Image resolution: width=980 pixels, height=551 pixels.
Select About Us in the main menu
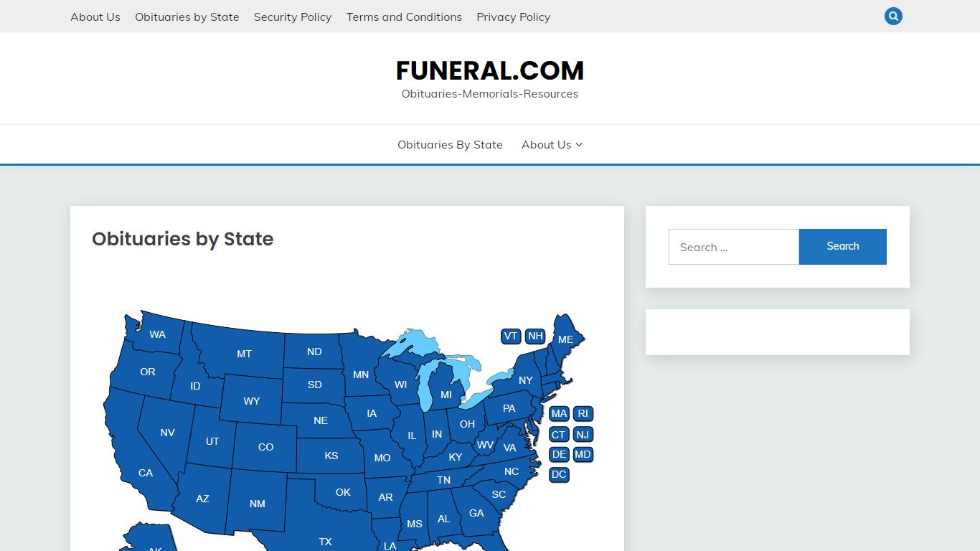click(547, 144)
